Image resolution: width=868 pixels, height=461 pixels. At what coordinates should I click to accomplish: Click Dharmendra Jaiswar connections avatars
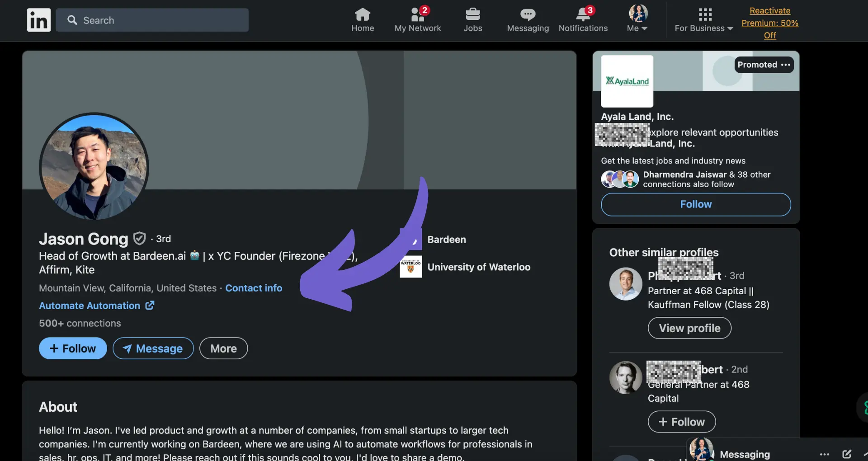click(x=620, y=179)
